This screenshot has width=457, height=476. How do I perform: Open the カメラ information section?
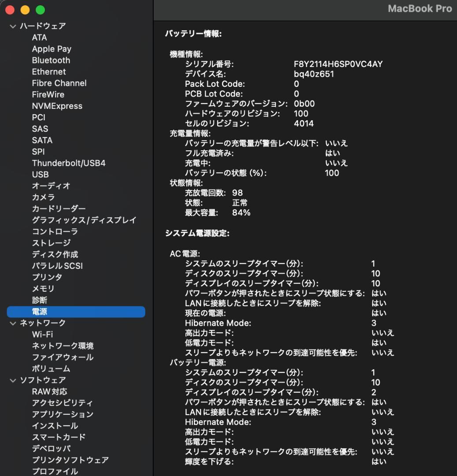click(x=43, y=197)
